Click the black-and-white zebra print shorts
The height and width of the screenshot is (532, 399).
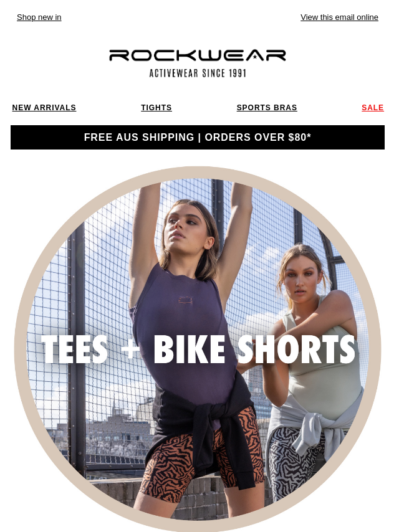(292, 468)
